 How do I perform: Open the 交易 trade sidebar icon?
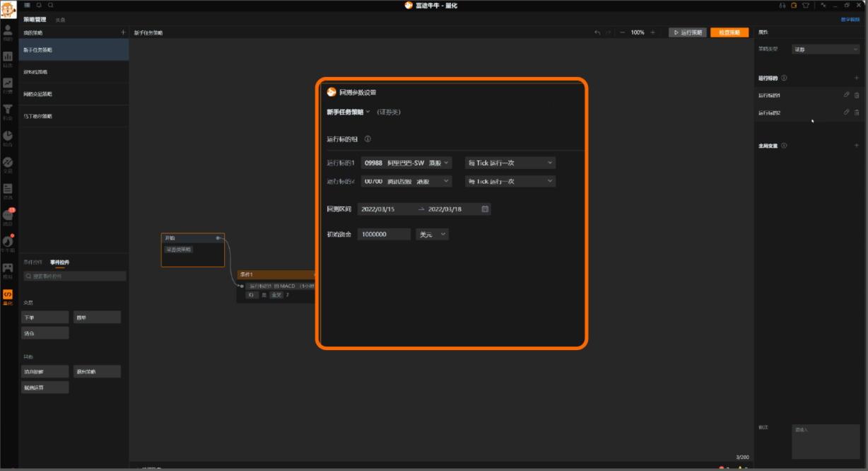[x=8, y=165]
